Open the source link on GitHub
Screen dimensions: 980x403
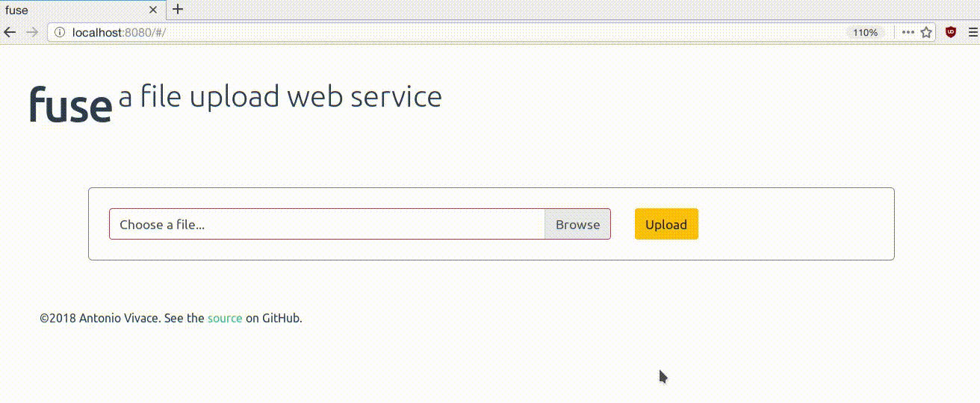click(225, 318)
